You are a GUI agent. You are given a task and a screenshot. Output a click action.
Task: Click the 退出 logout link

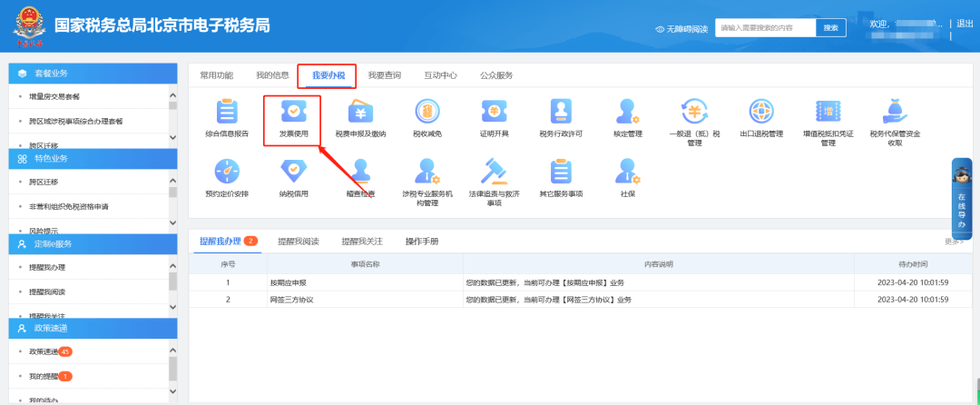pyautogui.click(x=964, y=24)
